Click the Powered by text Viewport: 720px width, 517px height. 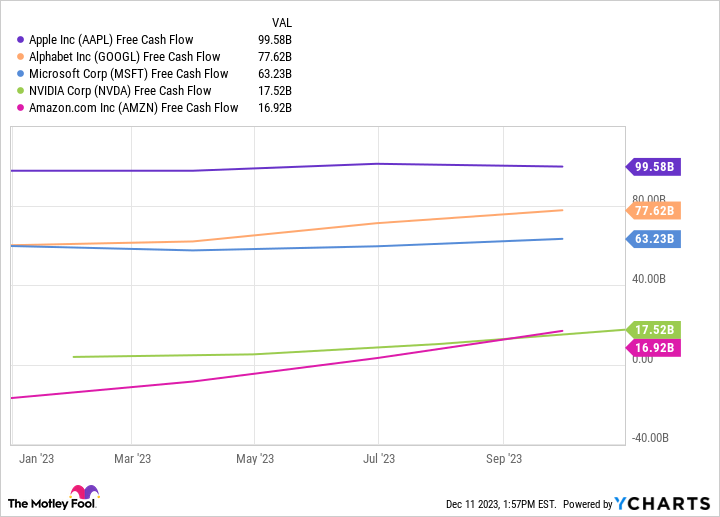pyautogui.click(x=588, y=504)
